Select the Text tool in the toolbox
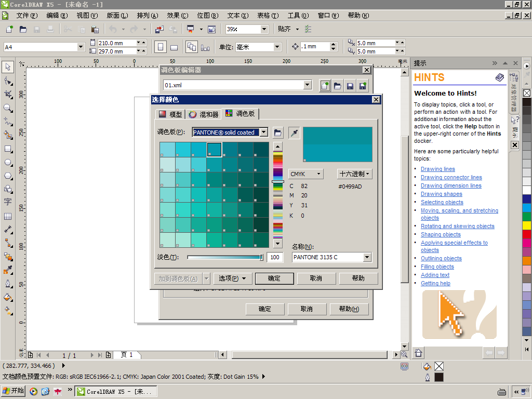 point(8,202)
